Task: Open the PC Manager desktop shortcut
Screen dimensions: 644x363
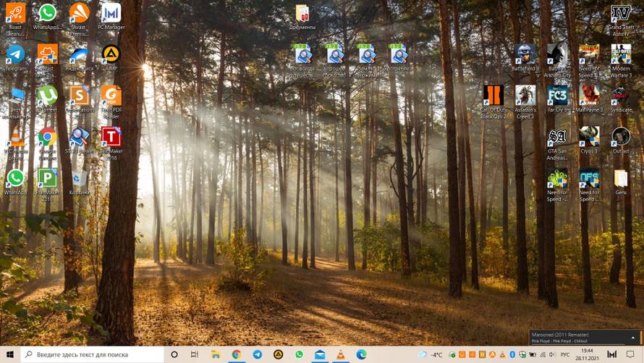Action: pyautogui.click(x=111, y=17)
